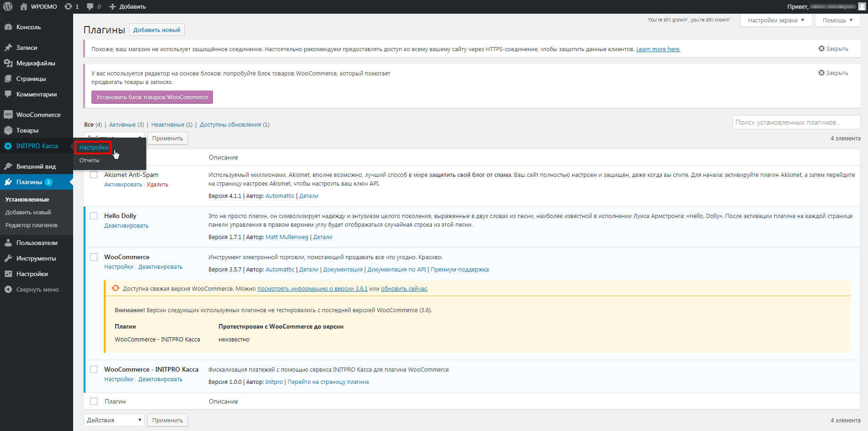This screenshot has height=431, width=868.
Task: Tick the WooCommerce - INITPRO Касса checkbox
Action: click(94, 369)
